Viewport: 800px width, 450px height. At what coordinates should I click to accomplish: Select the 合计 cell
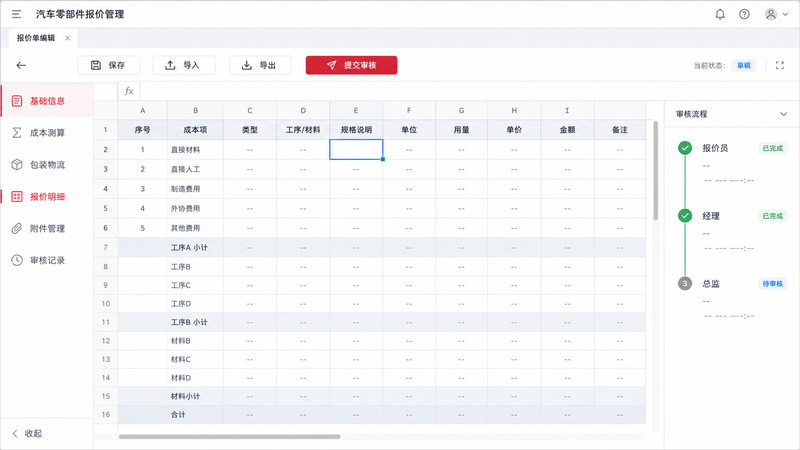coord(195,414)
